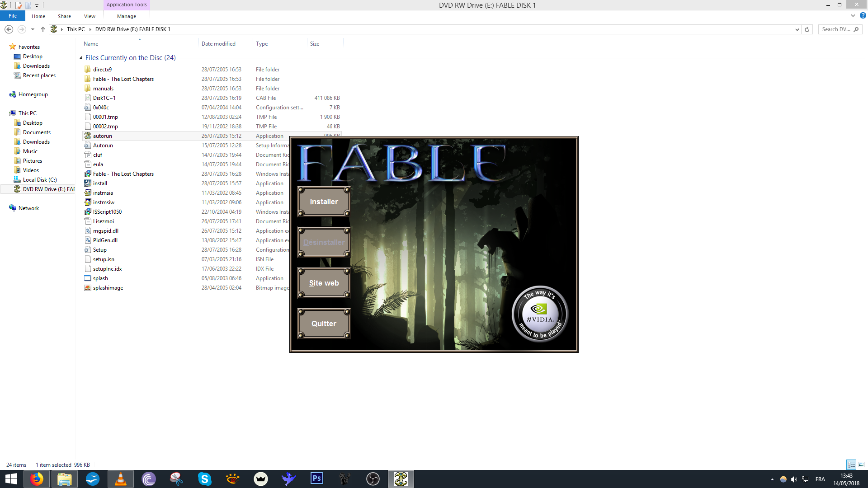
Task: Click the Installer button in Fable launcher
Action: click(x=324, y=202)
